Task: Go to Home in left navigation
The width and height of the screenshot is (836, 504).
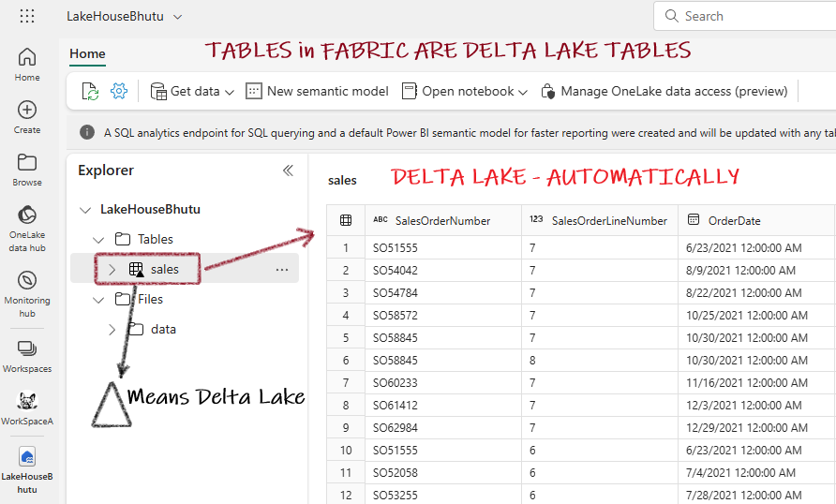Action: coord(27,65)
